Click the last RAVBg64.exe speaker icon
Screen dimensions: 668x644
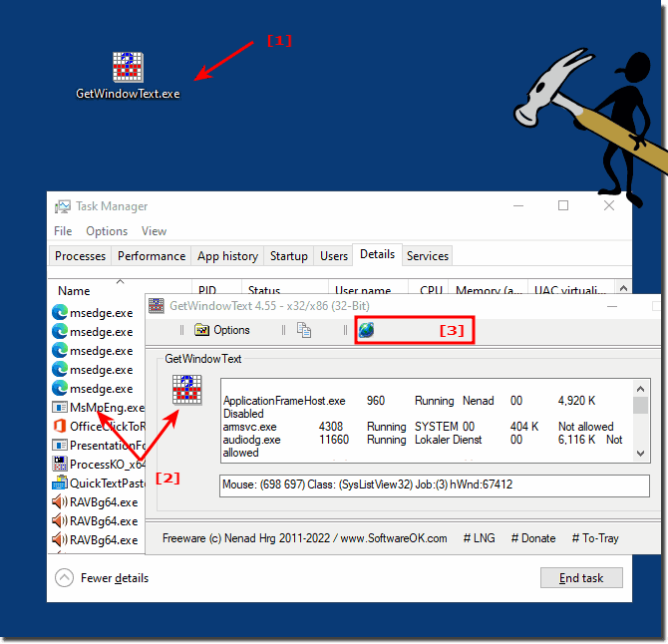[x=60, y=540]
